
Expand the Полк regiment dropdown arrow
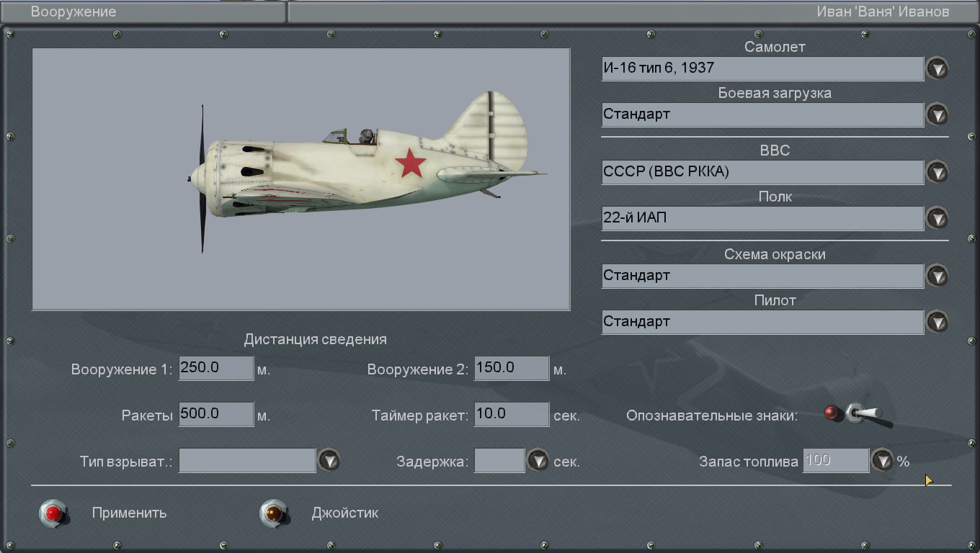(x=937, y=218)
